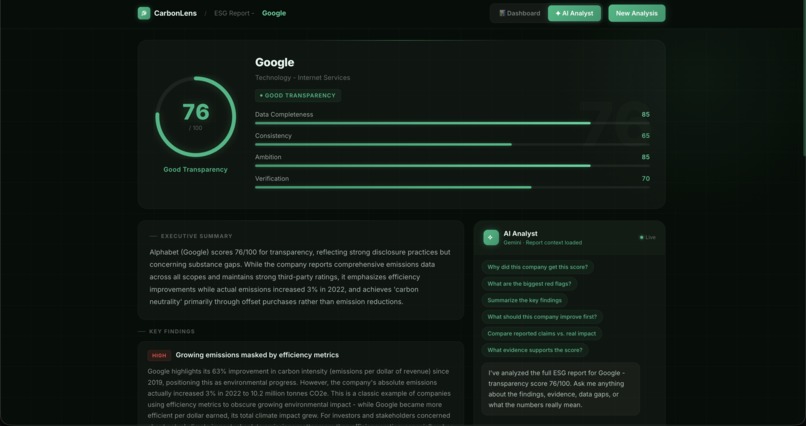Click the Verification value 70
The image size is (806, 426).
pos(645,179)
